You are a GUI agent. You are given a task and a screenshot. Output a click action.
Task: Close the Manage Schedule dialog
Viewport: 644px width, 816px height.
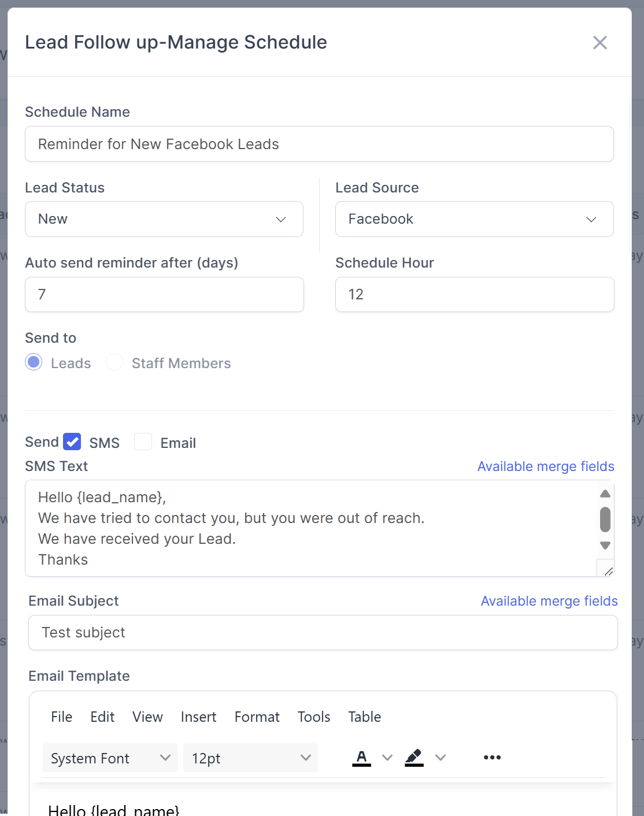(599, 43)
